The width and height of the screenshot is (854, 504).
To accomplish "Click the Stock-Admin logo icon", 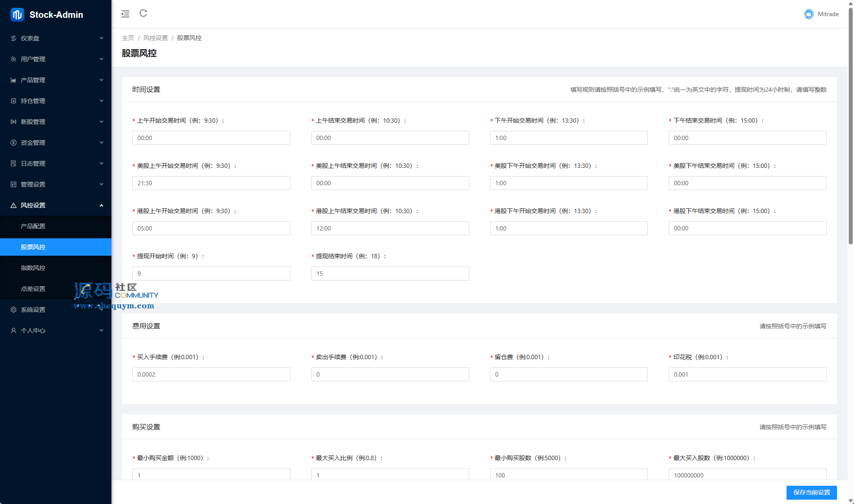I will (x=17, y=15).
